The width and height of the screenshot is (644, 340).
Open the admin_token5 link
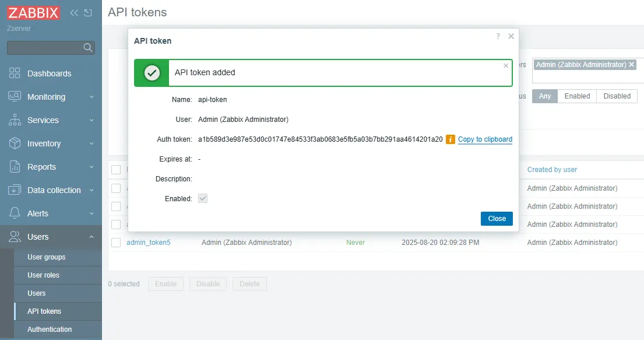[x=148, y=243]
